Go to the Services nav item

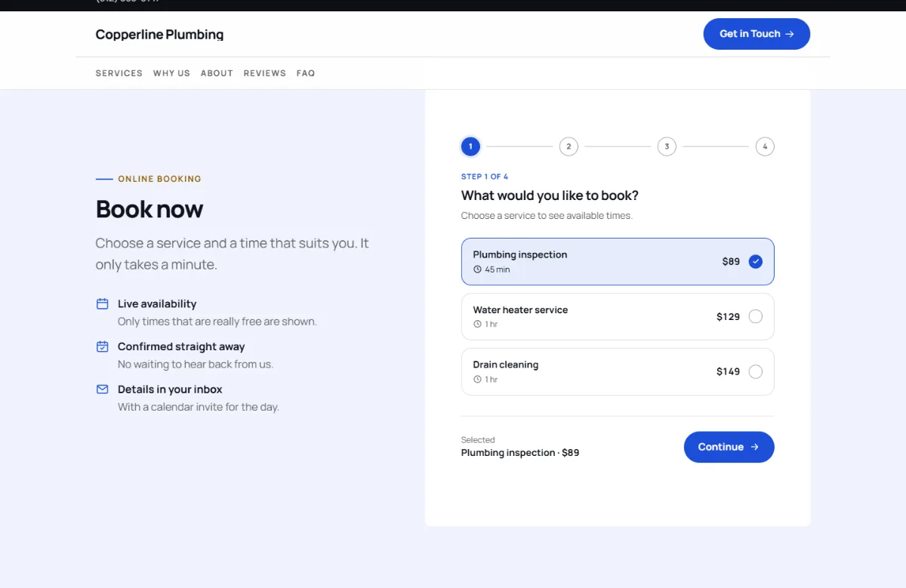(x=119, y=73)
